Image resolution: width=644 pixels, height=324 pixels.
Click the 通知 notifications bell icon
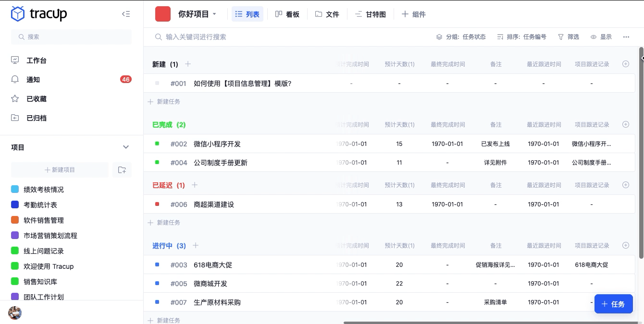pyautogui.click(x=15, y=80)
